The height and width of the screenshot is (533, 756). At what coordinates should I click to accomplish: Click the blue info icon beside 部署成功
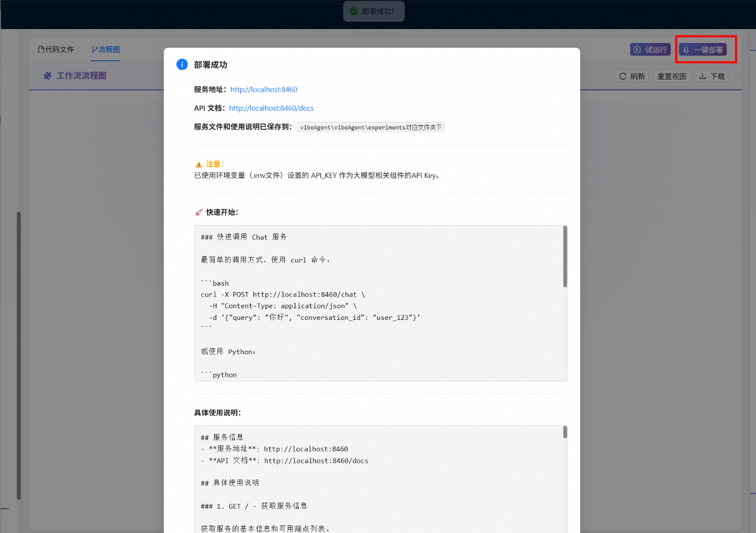pos(182,64)
